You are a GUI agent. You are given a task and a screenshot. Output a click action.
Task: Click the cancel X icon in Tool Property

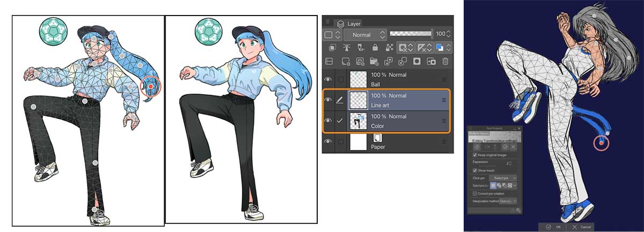513,147
